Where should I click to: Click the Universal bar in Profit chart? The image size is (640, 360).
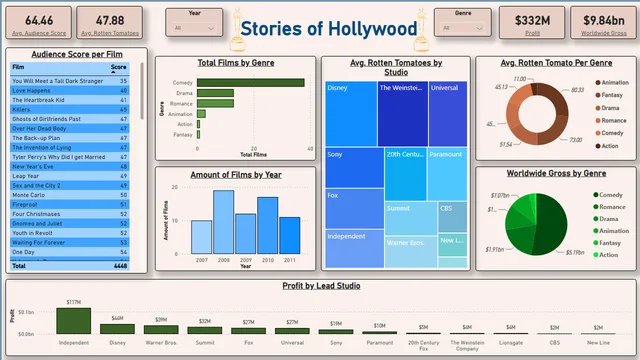(292, 331)
